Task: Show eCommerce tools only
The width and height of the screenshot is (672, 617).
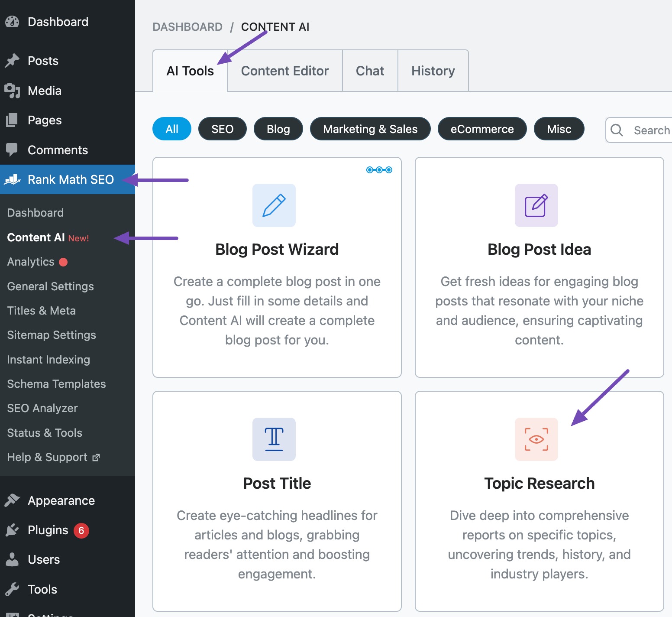Action: 482,129
